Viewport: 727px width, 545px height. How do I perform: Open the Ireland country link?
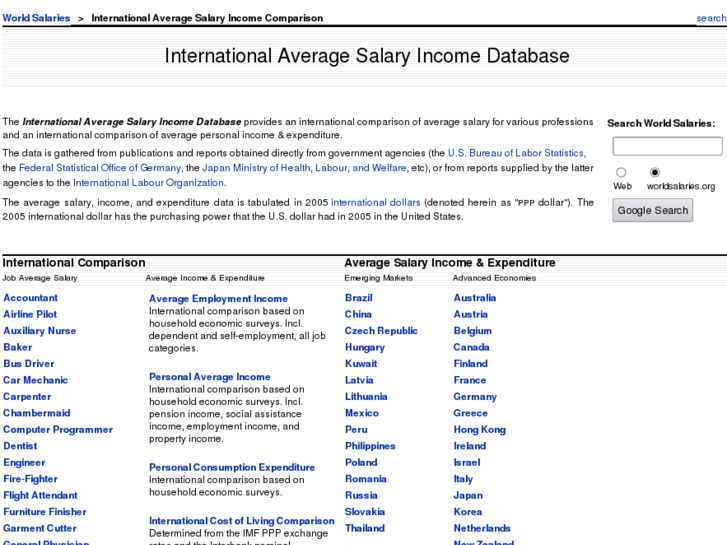[x=470, y=446]
